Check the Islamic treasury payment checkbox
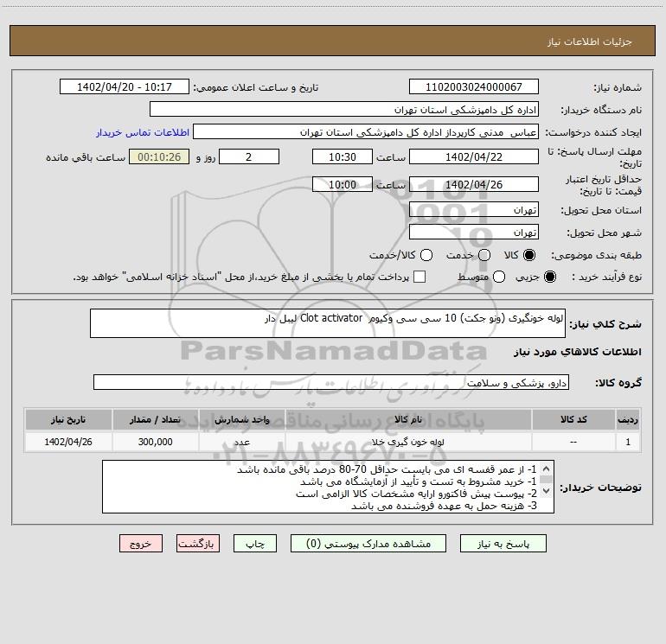The height and width of the screenshot is (644, 666). point(419,277)
